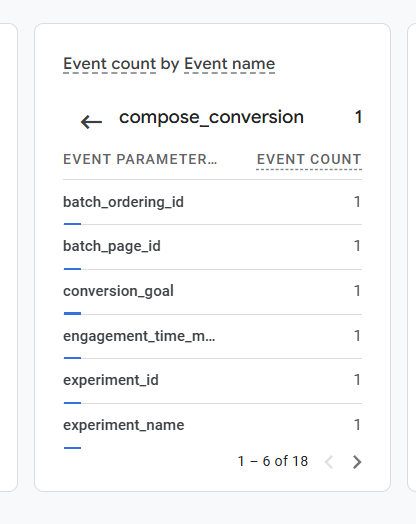Click the EVENT PARAMETER column header

pos(140,159)
